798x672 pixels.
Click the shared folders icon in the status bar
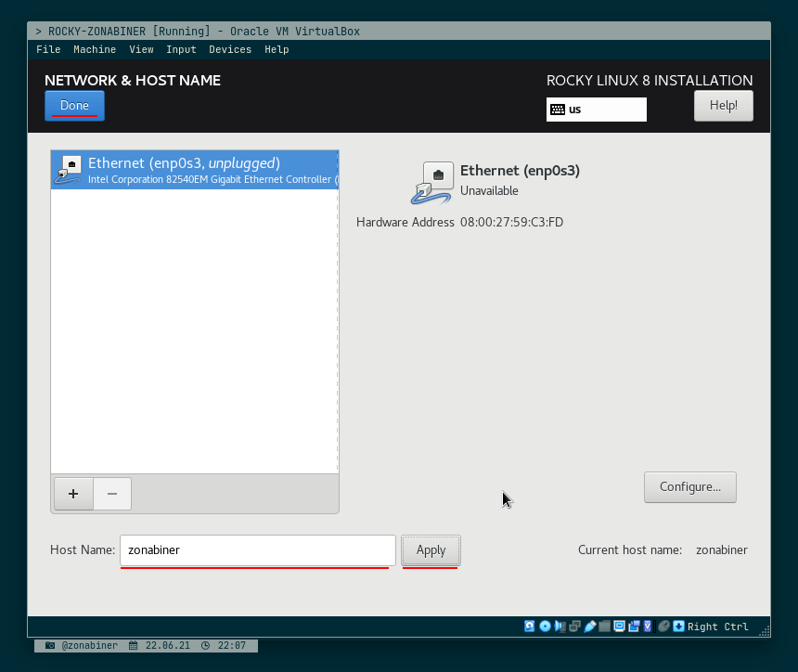point(605,626)
